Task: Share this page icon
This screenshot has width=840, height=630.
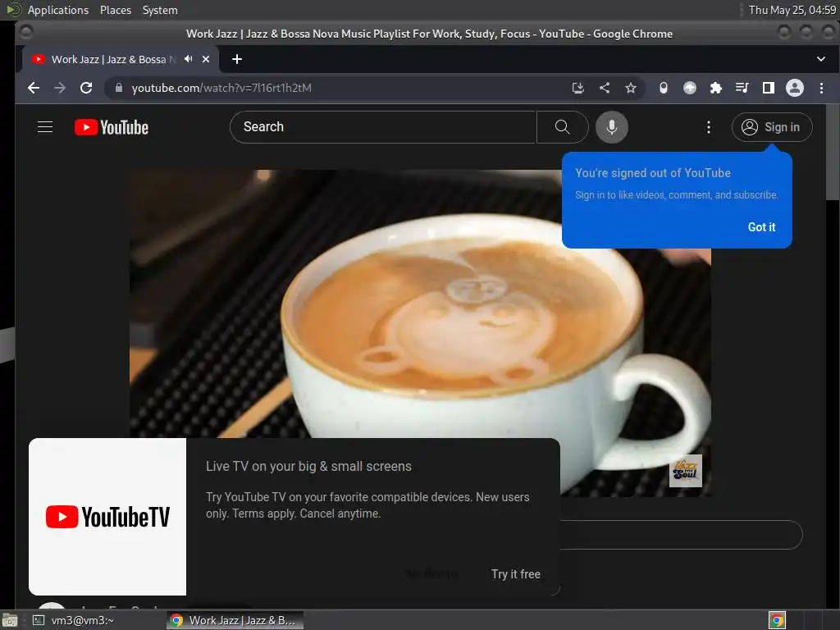Action: (x=605, y=88)
